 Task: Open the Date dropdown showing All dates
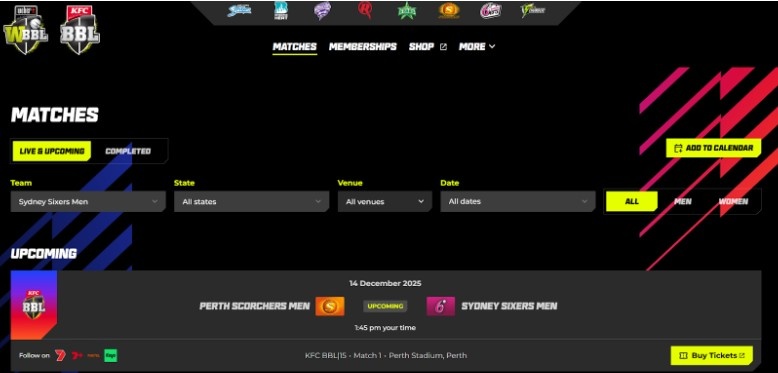(518, 202)
